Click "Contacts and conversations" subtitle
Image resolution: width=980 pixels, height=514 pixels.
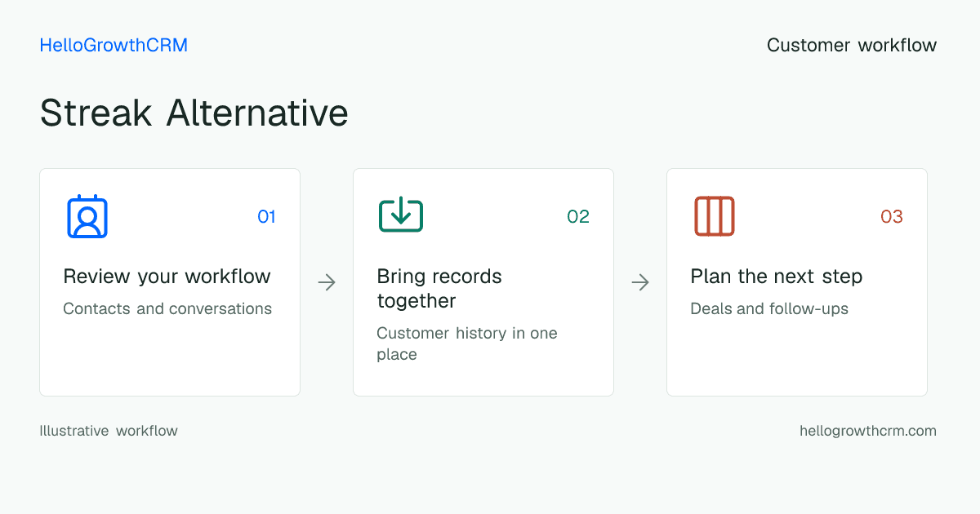tap(167, 309)
